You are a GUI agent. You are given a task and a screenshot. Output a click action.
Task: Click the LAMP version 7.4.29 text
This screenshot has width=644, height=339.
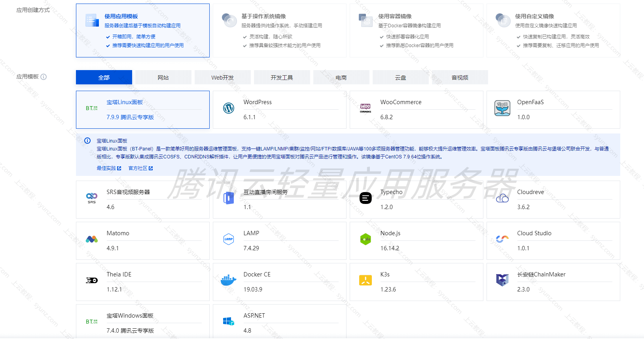[x=251, y=248]
